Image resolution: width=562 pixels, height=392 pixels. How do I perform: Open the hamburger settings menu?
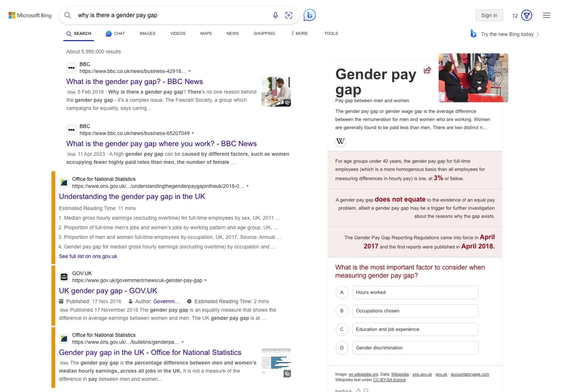[x=546, y=15]
